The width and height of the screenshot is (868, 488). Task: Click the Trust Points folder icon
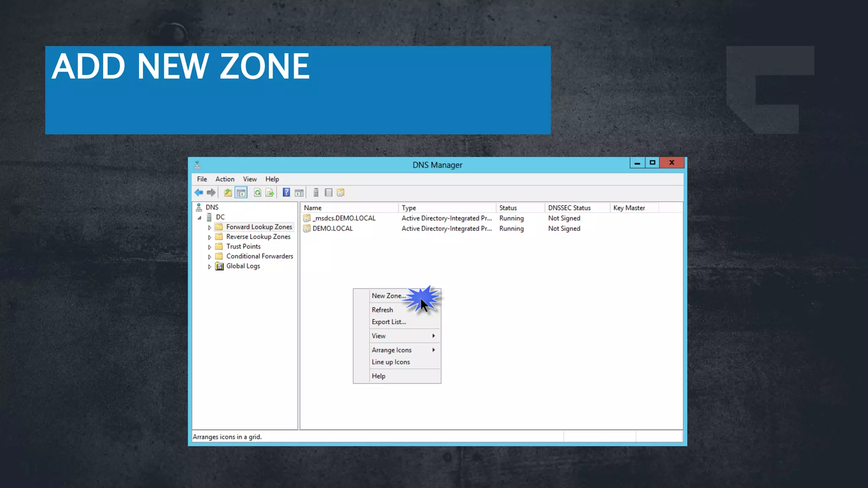219,246
